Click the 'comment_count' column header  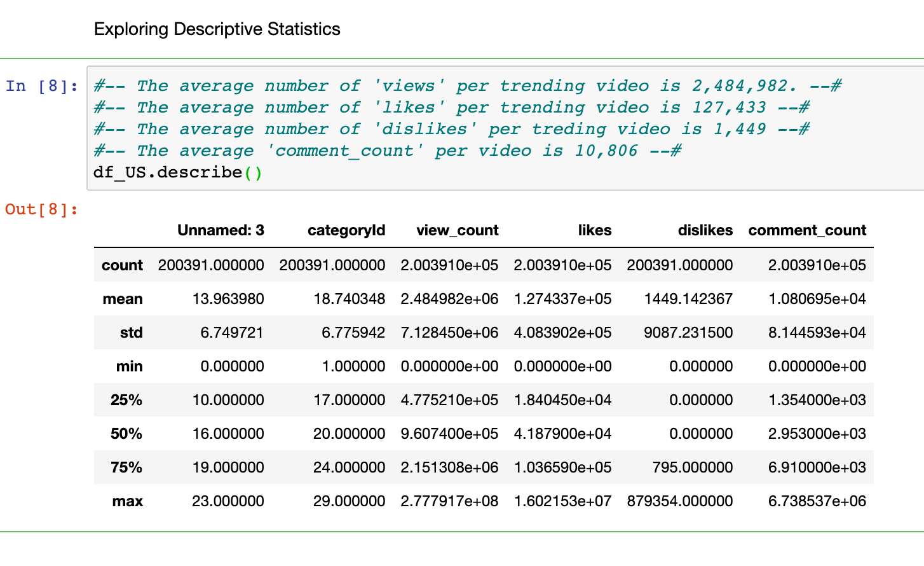(807, 230)
